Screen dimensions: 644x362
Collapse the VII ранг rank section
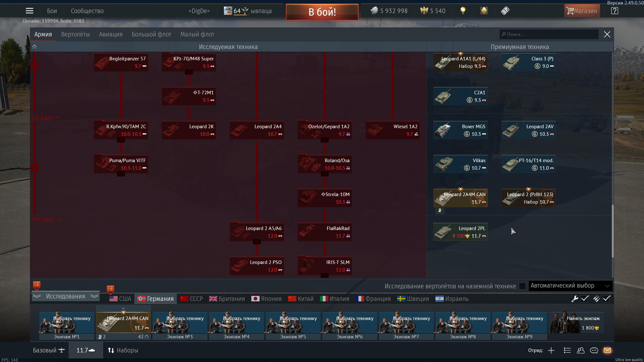(46, 118)
